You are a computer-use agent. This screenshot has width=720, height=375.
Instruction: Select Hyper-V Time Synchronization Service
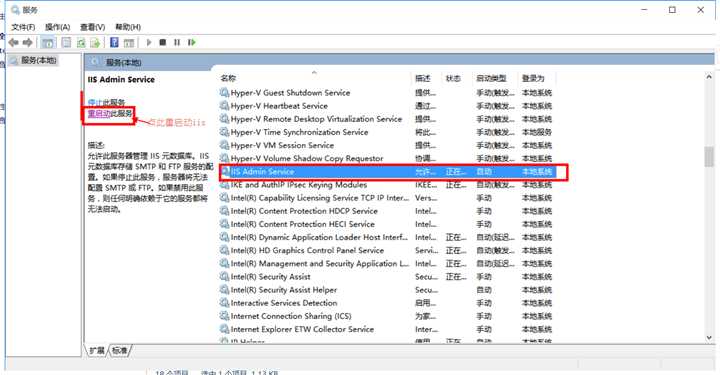387,132
